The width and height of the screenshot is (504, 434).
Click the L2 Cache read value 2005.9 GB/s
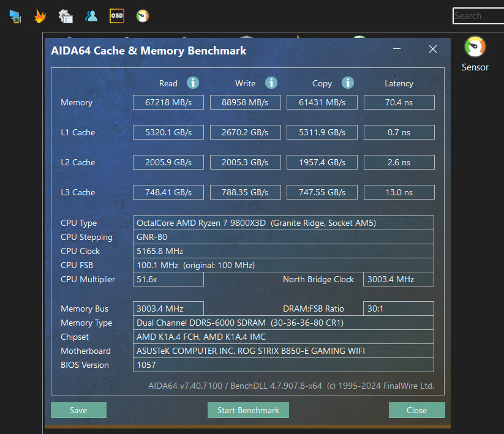[x=168, y=162]
